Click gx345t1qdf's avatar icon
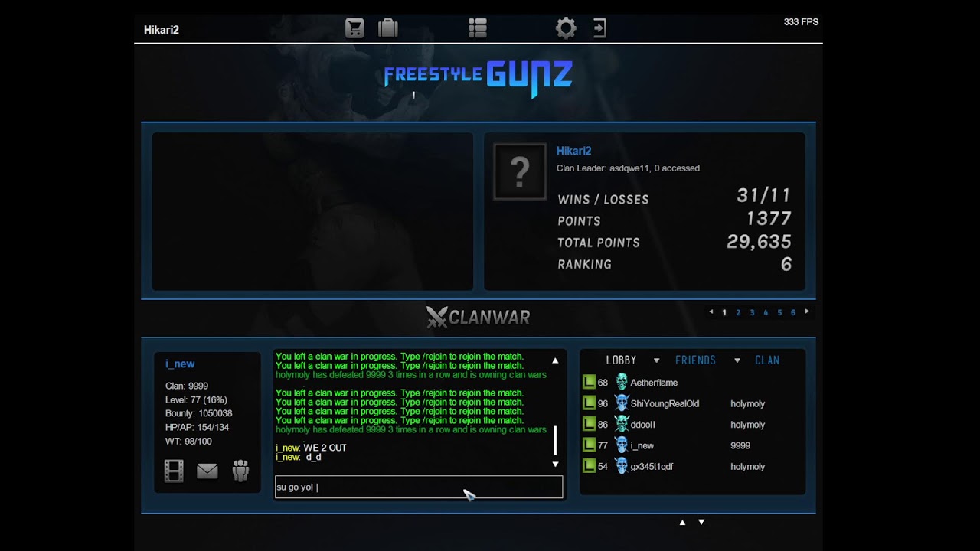Screen dimensions: 980x551 point(622,466)
